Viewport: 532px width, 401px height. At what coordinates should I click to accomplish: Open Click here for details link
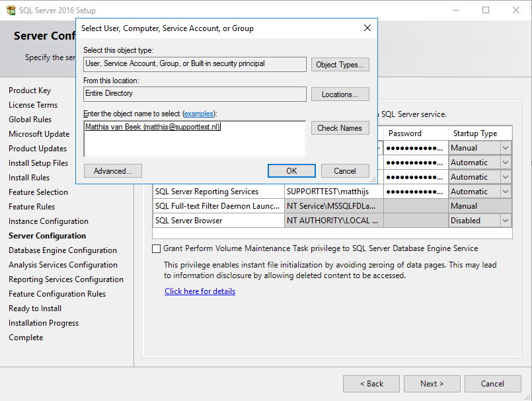200,291
